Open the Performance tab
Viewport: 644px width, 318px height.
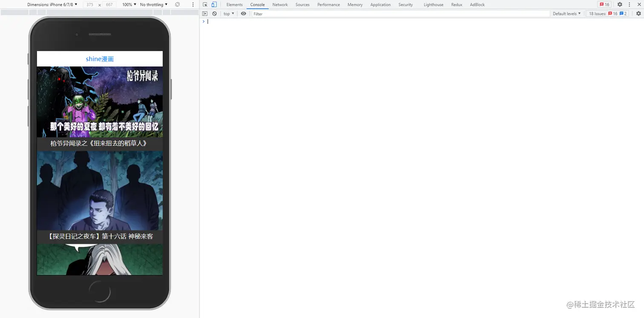pos(328,5)
